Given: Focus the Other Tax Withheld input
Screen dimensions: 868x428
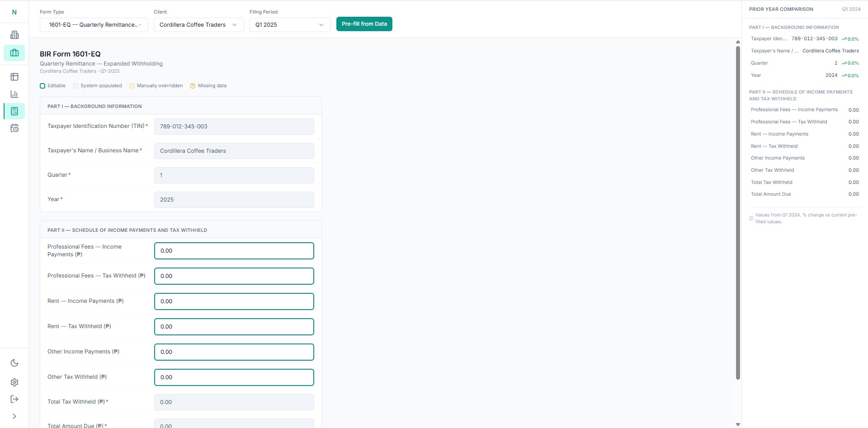Looking at the screenshot, I should click(x=234, y=377).
